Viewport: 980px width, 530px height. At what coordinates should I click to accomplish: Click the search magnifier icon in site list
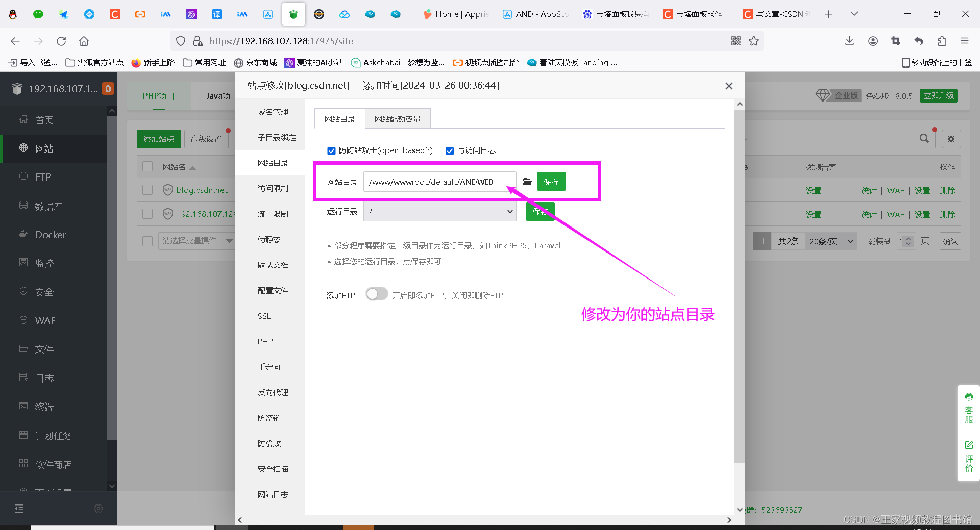click(x=924, y=139)
